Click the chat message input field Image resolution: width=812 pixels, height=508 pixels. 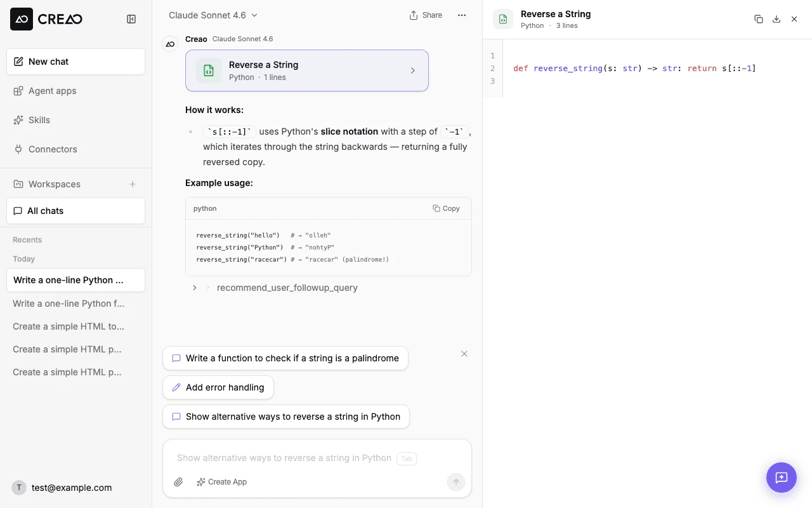(x=285, y=458)
